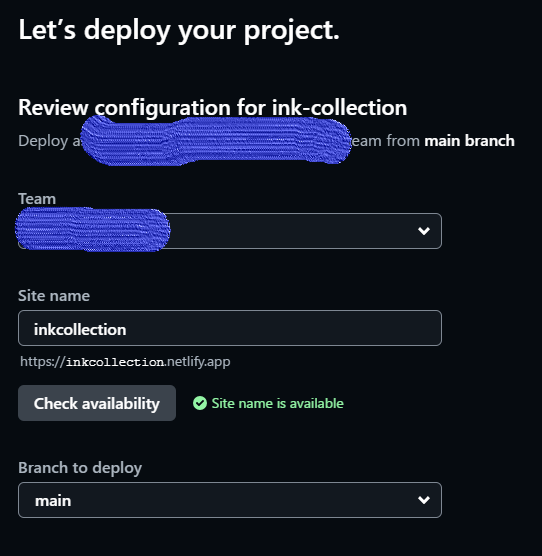Click the 'Team' field label
The height and width of the screenshot is (556, 542).
37,199
